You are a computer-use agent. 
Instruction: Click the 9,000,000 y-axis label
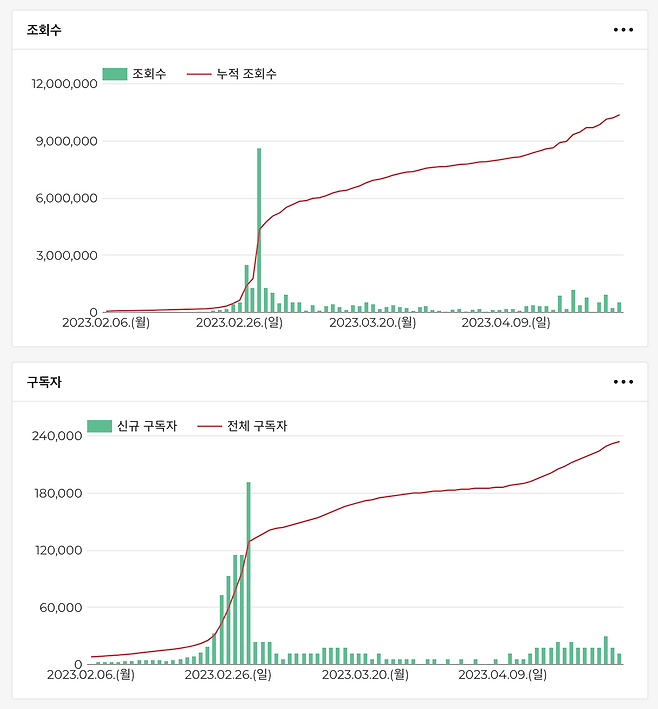pyautogui.click(x=66, y=141)
